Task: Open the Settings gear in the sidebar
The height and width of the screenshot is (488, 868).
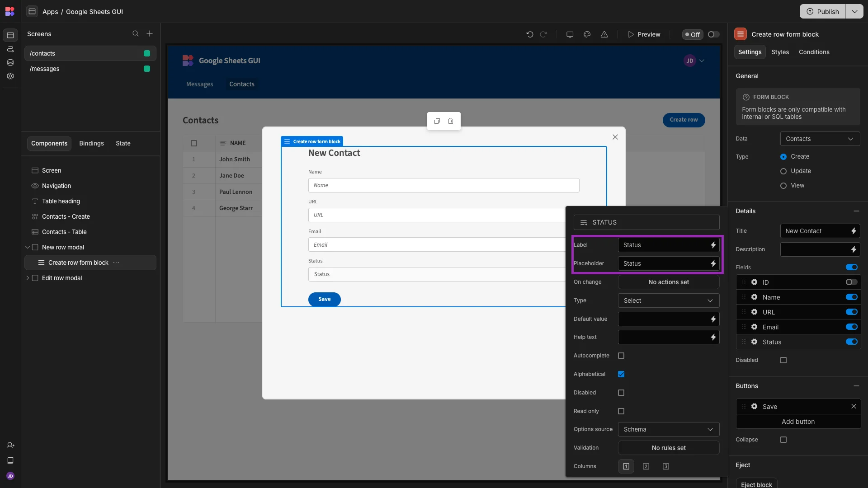Action: click(10, 76)
